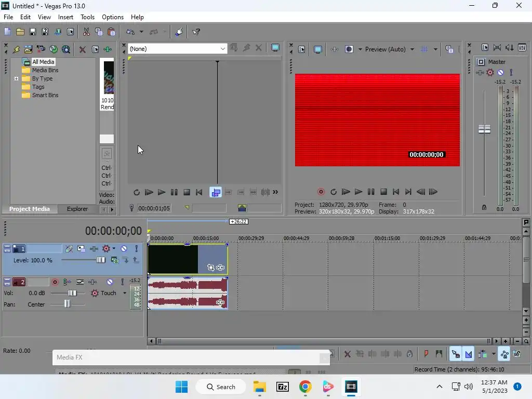Click Record button in preview transport
Screen dimensions: 532x399
(x=321, y=192)
